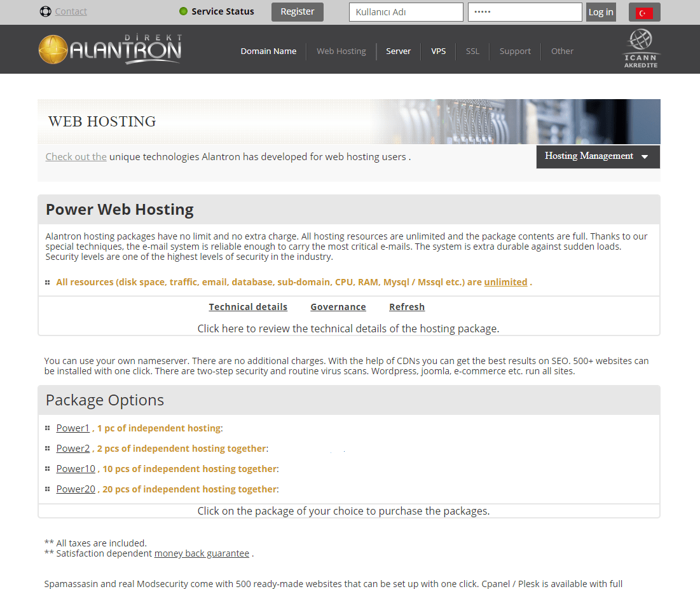Open Service Status page

tap(223, 11)
